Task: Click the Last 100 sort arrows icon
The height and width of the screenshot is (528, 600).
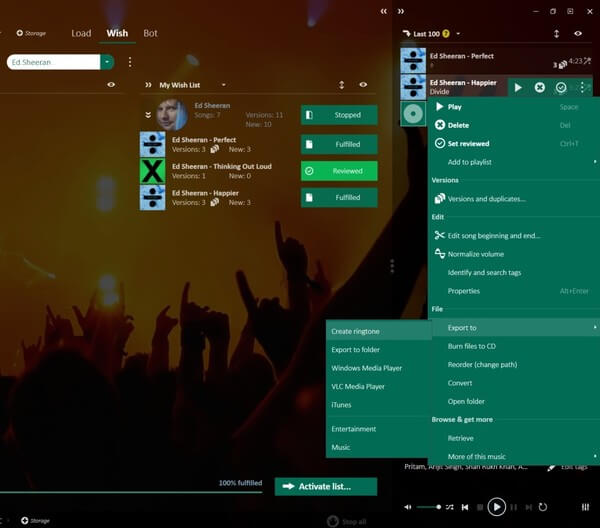Action: pos(556,34)
